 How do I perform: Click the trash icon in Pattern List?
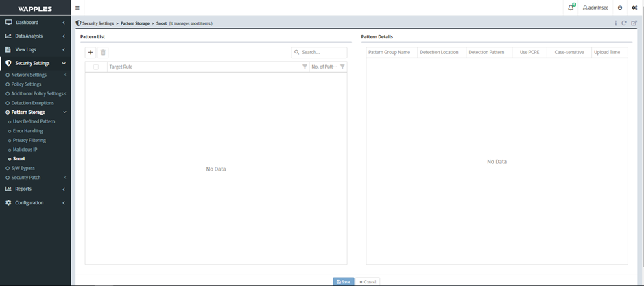click(x=103, y=52)
